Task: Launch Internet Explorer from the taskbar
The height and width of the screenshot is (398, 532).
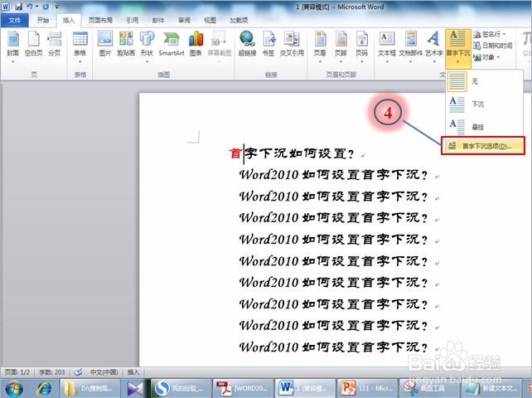Action: pos(45,389)
